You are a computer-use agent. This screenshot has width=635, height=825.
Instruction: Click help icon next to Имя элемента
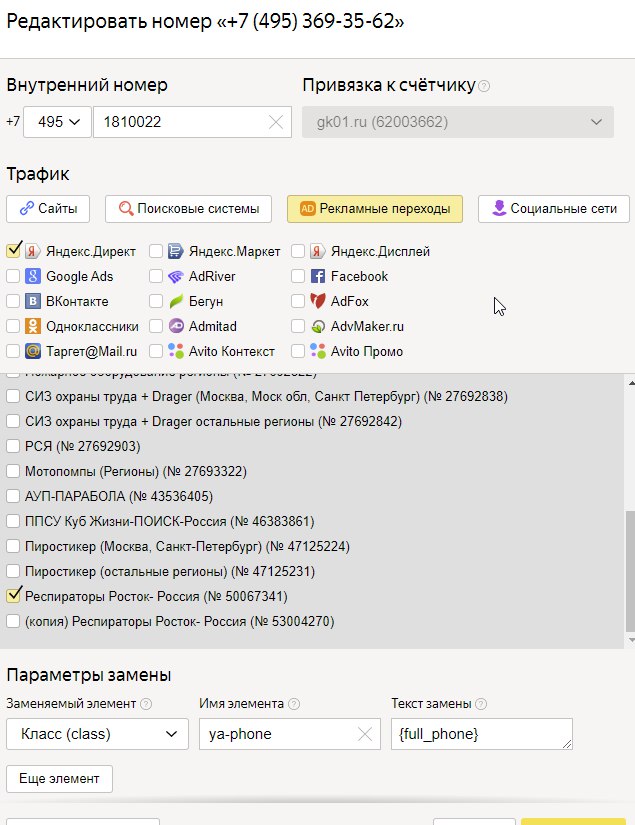(294, 704)
